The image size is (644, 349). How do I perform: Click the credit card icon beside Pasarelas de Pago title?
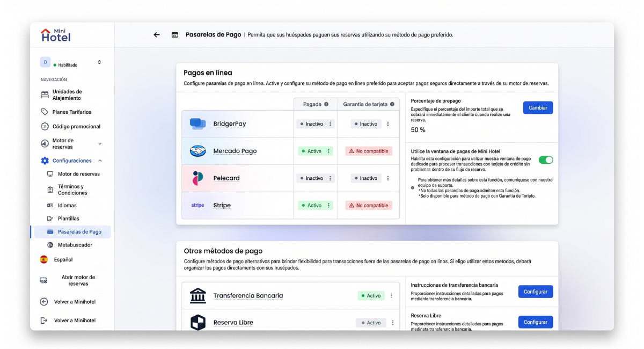pyautogui.click(x=175, y=35)
